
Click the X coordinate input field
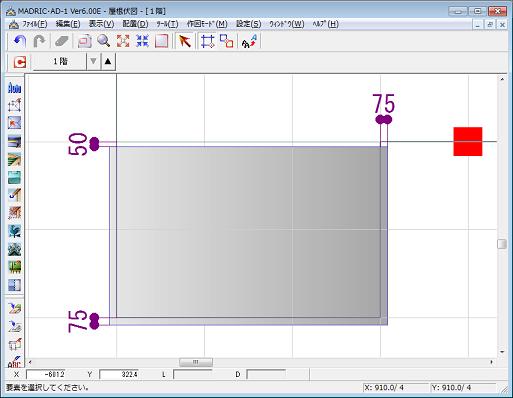[46, 374]
